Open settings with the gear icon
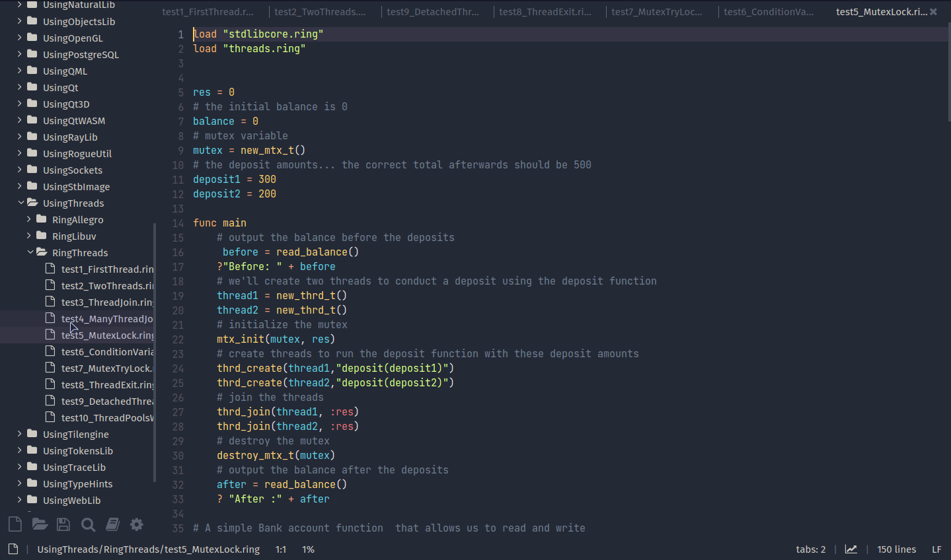 click(137, 524)
